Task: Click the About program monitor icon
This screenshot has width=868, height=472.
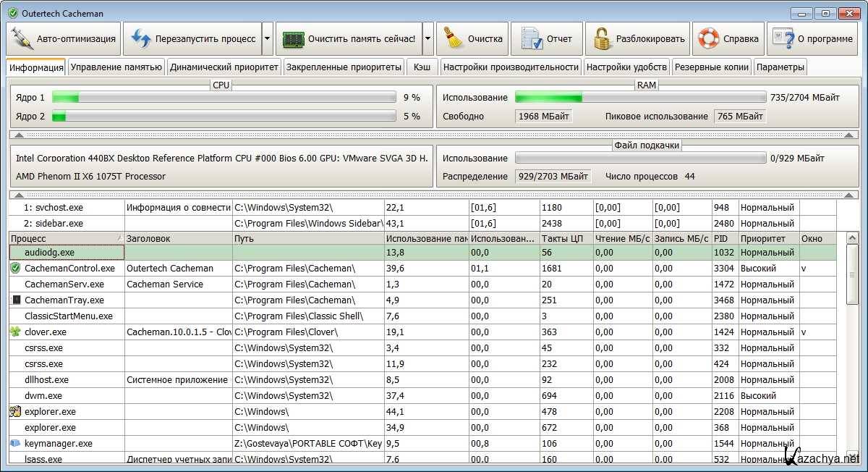Action: point(783,39)
